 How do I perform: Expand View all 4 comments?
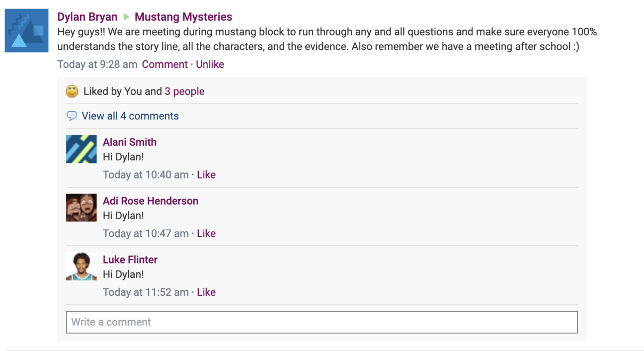tap(130, 116)
